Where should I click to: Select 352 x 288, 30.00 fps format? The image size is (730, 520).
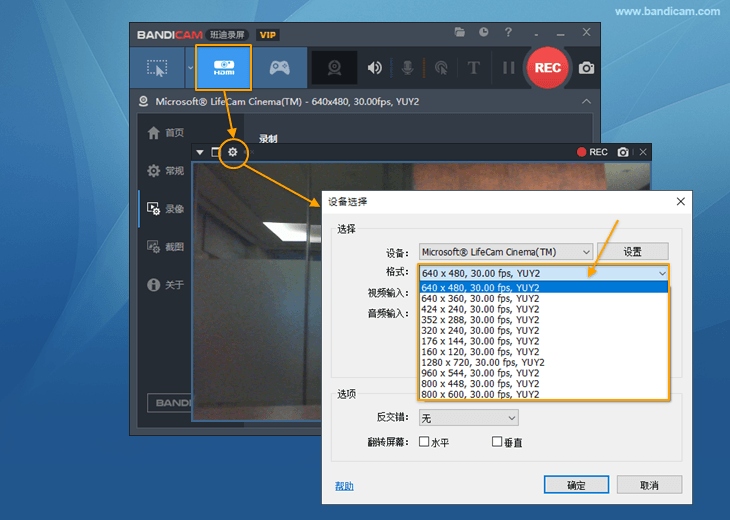coord(544,320)
